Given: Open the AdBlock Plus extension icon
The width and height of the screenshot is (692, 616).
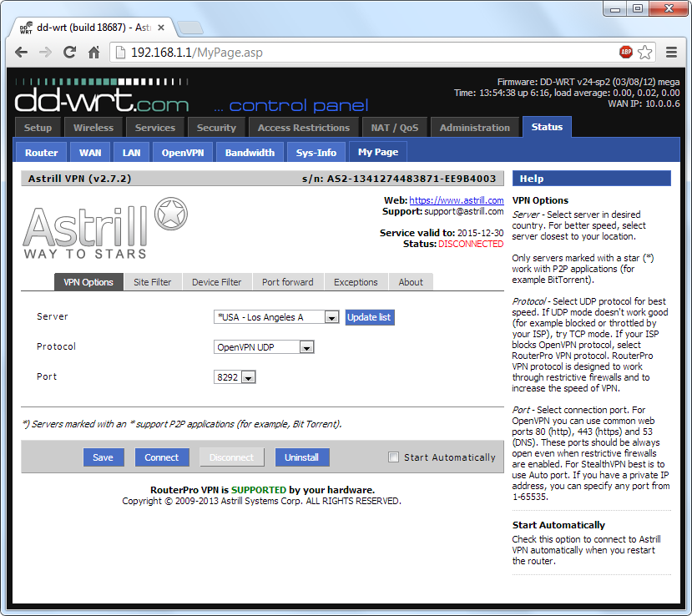Looking at the screenshot, I should (x=626, y=52).
